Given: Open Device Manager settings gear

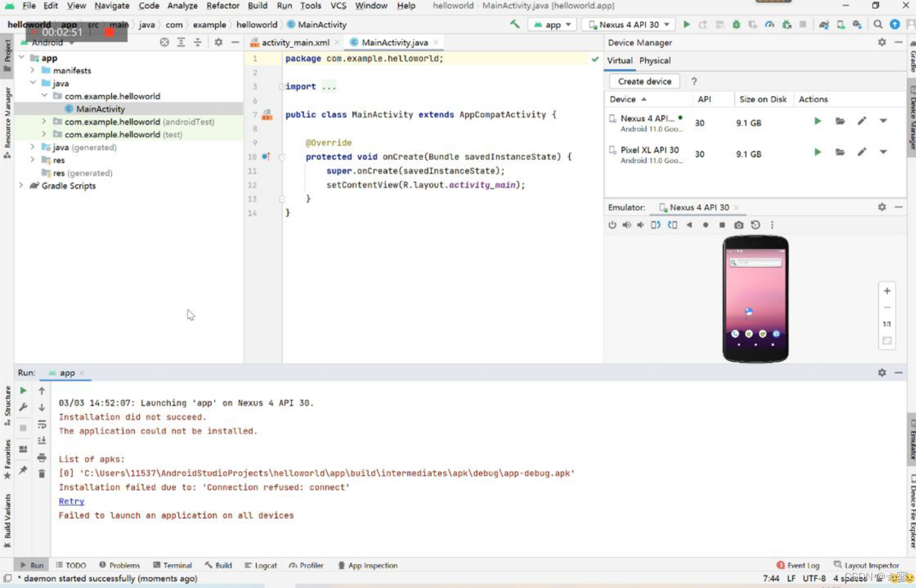Looking at the screenshot, I should pyautogui.click(x=882, y=42).
